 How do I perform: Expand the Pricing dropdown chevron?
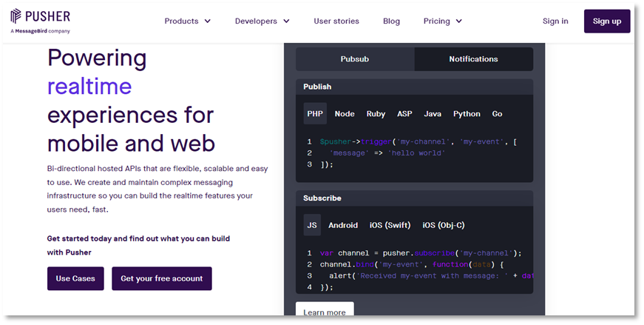458,21
